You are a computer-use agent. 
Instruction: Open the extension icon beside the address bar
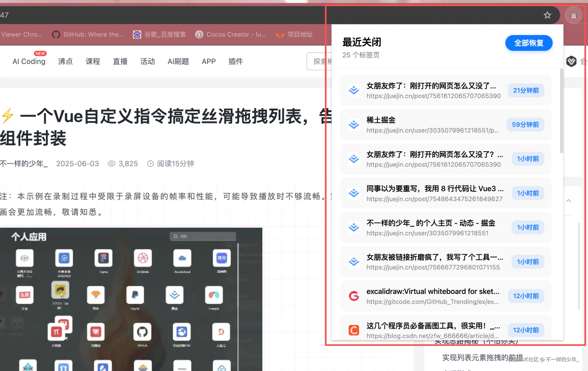point(574,15)
